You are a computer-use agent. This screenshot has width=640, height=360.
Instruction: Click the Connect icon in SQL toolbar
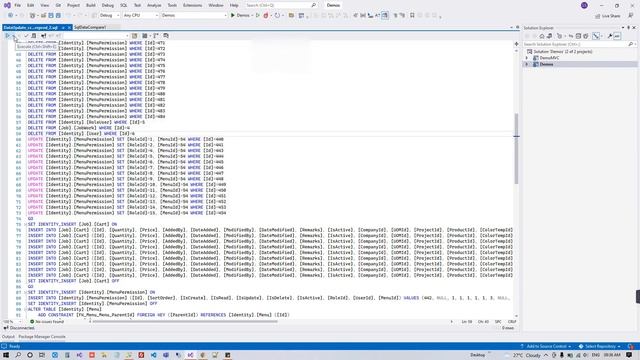point(43,36)
